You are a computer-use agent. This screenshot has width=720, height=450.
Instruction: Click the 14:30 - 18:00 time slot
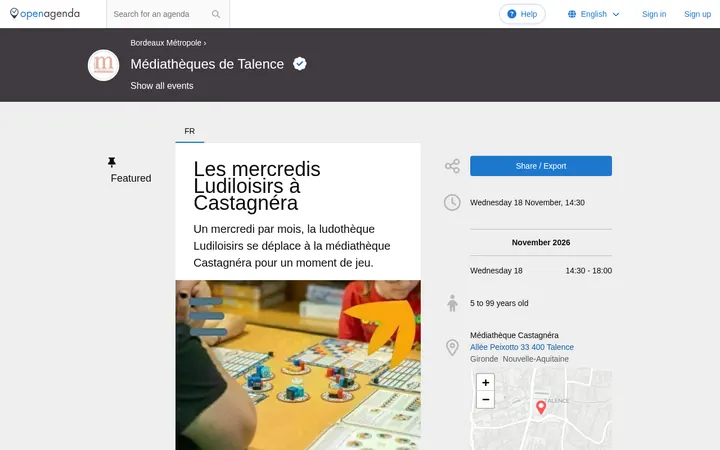pos(588,271)
